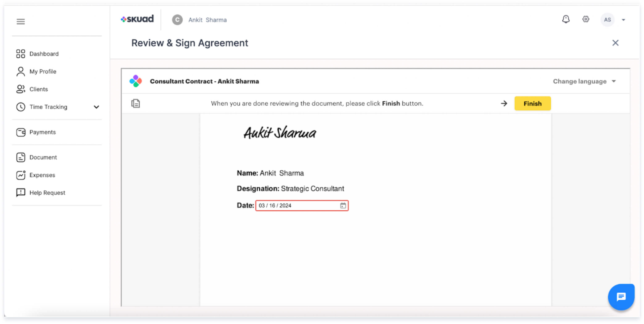Open My Profile in the sidebar
This screenshot has width=644, height=324.
point(42,72)
